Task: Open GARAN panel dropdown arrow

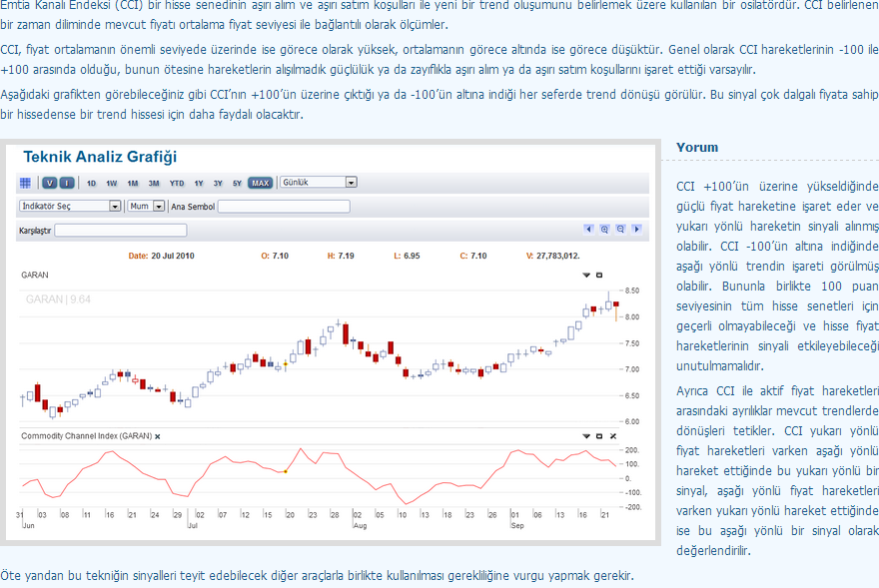Action: (586, 276)
